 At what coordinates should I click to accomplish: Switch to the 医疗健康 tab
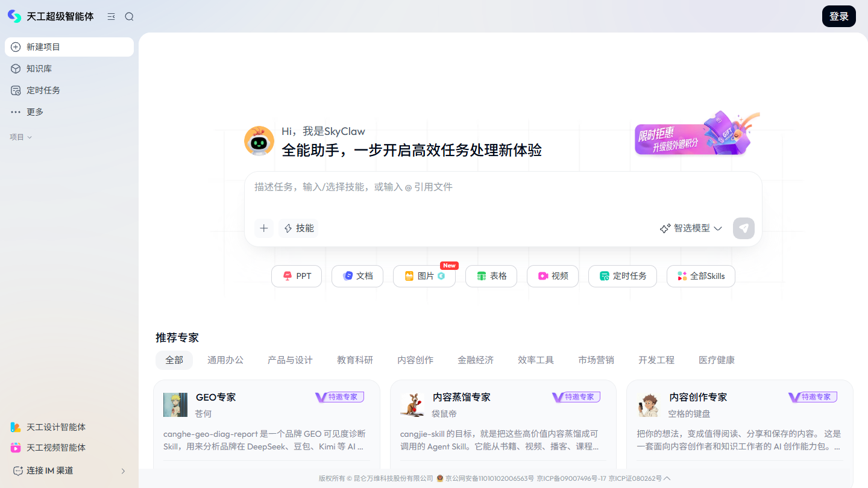pos(717,360)
